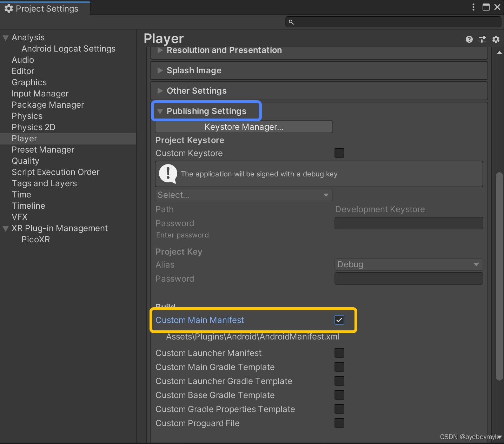The width and height of the screenshot is (504, 444).
Task: Select the Audio settings category
Action: (23, 60)
